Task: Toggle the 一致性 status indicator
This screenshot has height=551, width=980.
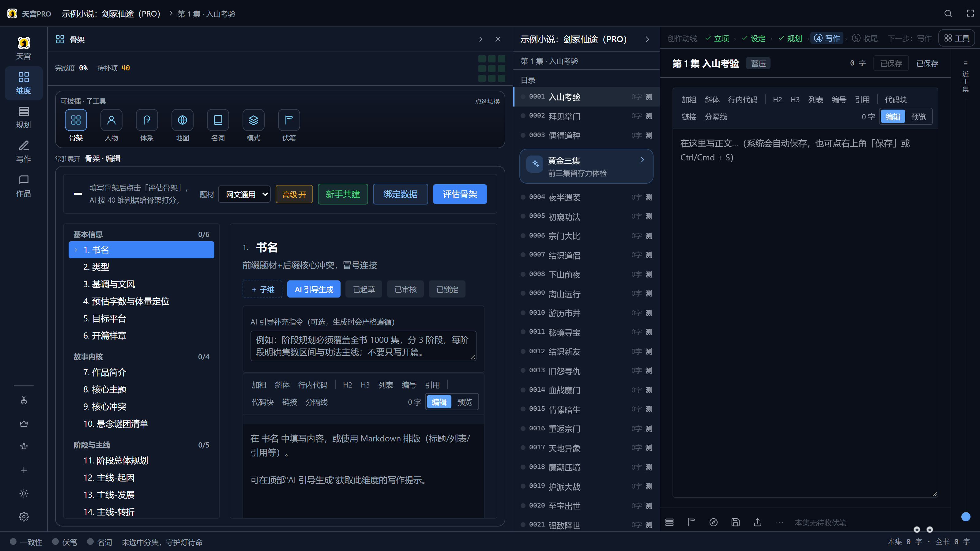Action: (x=26, y=542)
